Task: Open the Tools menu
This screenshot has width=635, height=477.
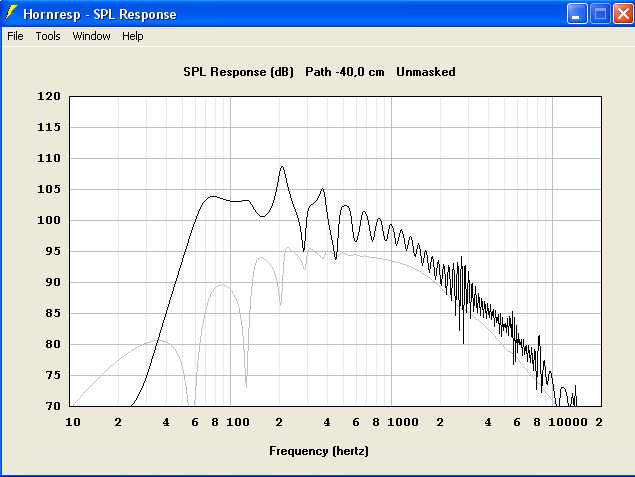Action: tap(48, 36)
